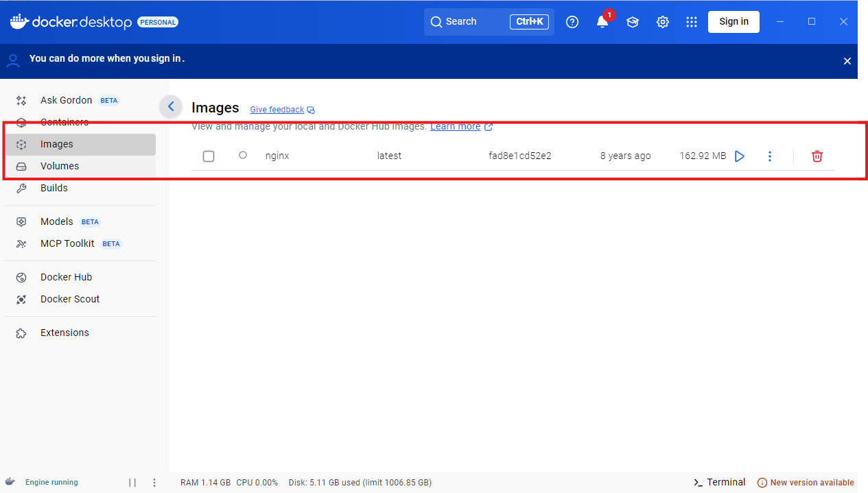Click the 162.92 MB size value
The height and width of the screenshot is (493, 868).
(x=703, y=156)
